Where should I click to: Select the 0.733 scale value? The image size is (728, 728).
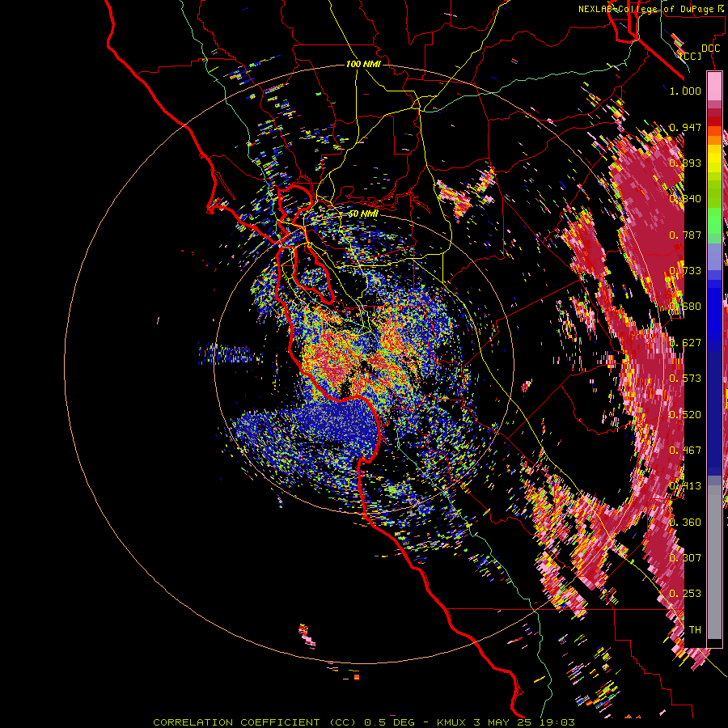coord(685,271)
